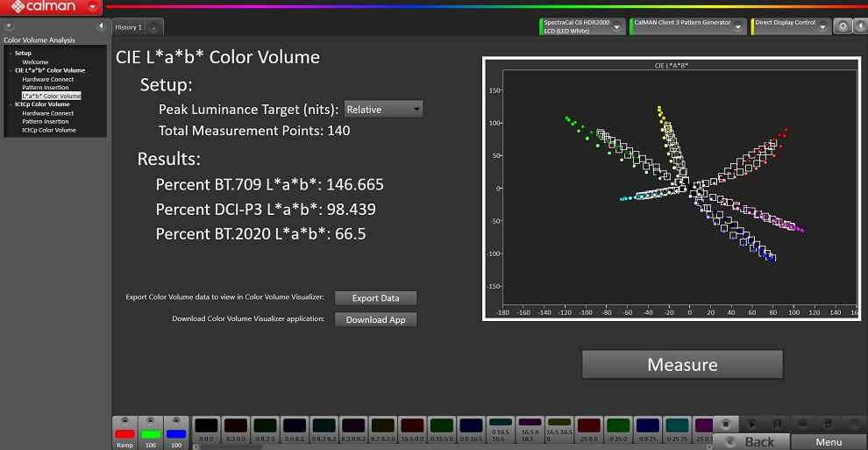Switch to the History 1 tab
Screen dimensions: 868x450
click(129, 27)
